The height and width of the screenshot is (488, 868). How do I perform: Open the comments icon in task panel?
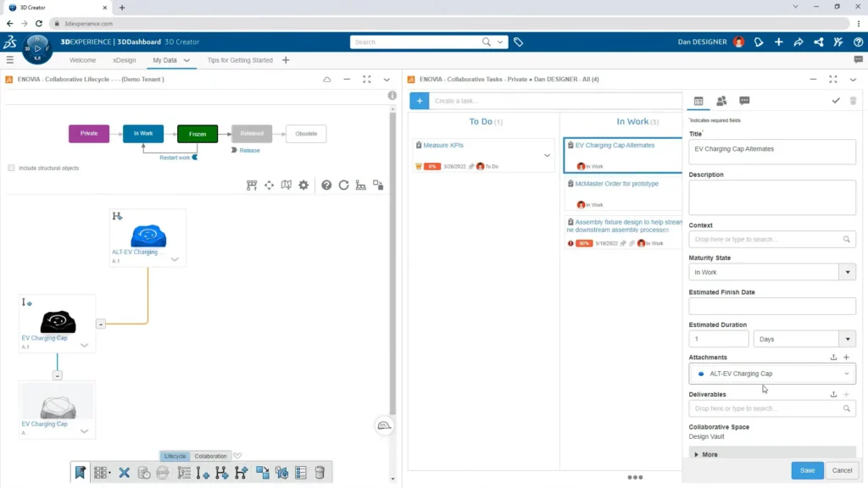[x=744, y=101]
